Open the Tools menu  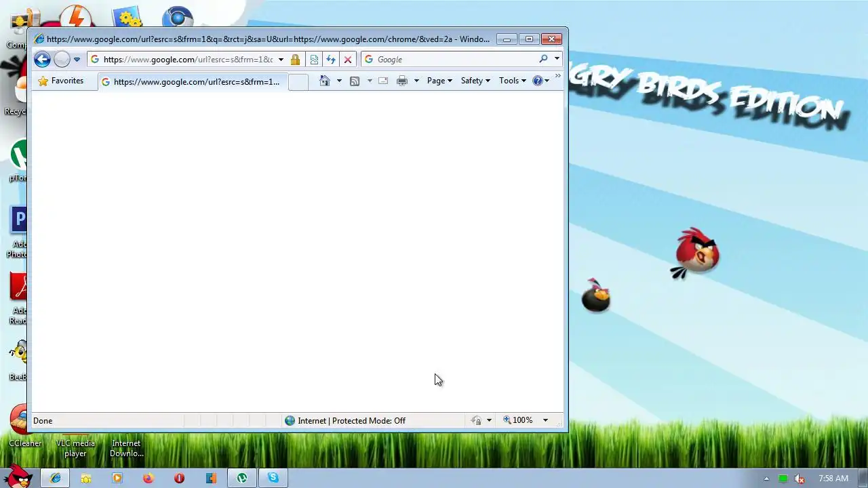pyautogui.click(x=513, y=81)
